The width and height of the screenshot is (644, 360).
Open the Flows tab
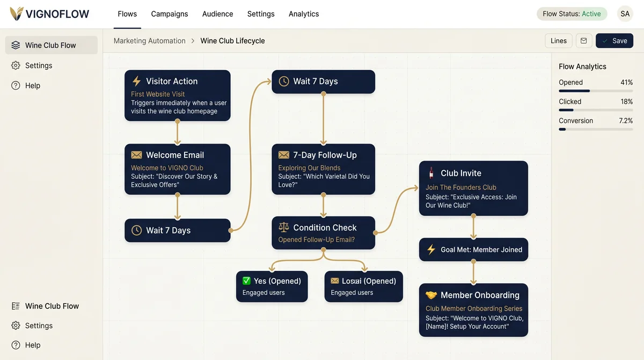[x=127, y=14]
